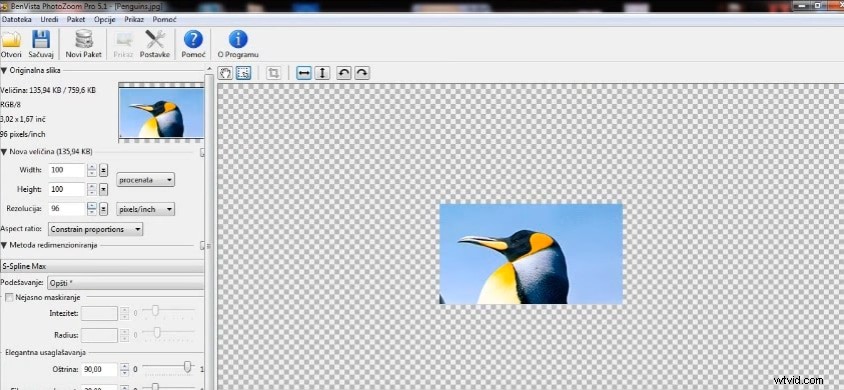844x390 pixels.
Task: Adjust Oštrina using its spinner arrows
Action: [125, 370]
